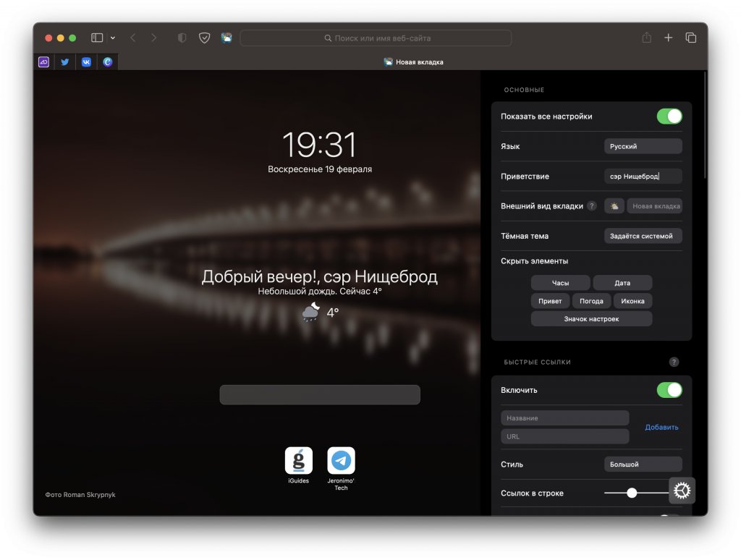Maximize Safari with the green button

tap(72, 38)
